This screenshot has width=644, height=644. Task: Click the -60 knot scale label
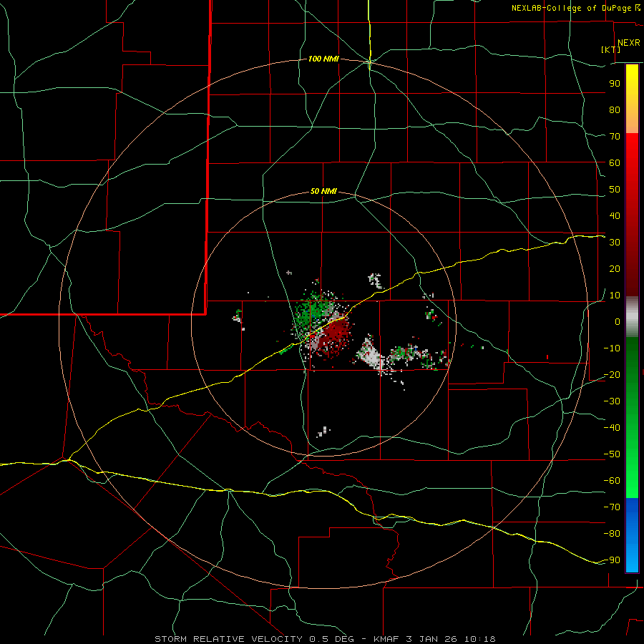click(612, 481)
